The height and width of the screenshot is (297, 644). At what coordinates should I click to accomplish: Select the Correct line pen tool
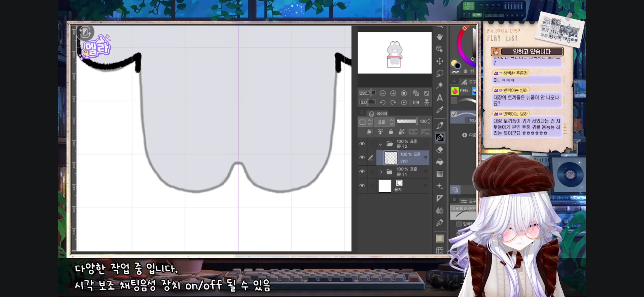[x=440, y=223]
